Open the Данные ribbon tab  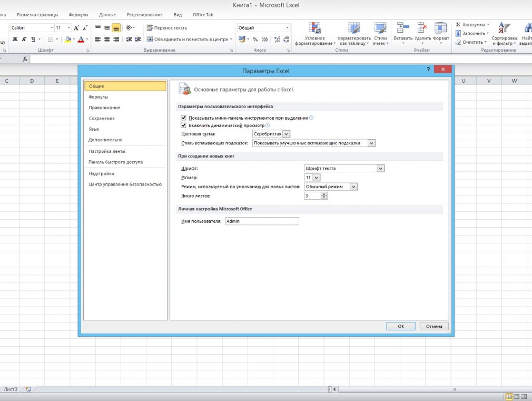(x=107, y=15)
